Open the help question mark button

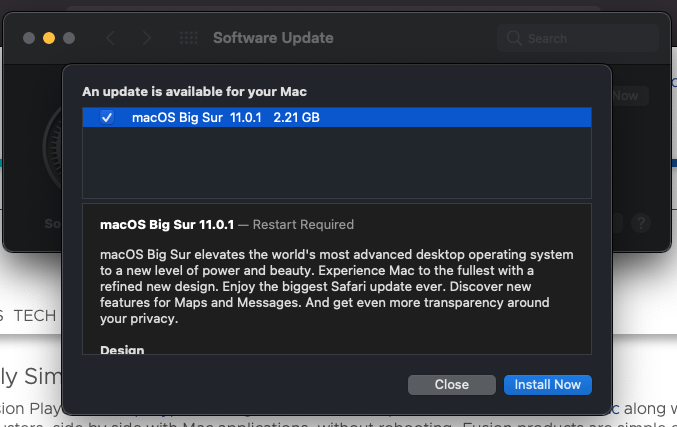pos(641,223)
